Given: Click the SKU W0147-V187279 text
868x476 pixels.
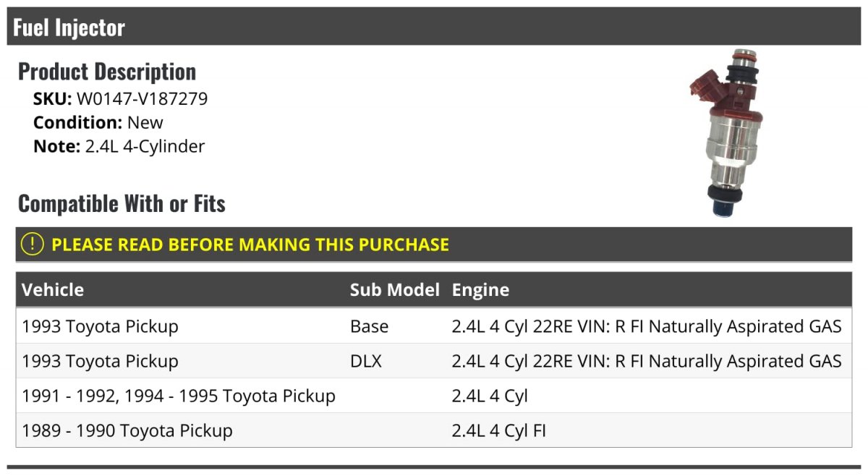Looking at the screenshot, I should coord(121,98).
